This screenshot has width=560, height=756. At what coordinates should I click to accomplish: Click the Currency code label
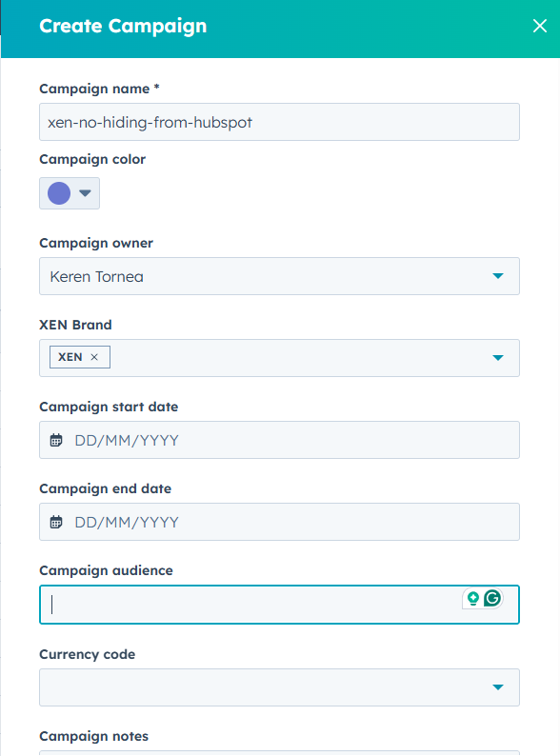(88, 654)
